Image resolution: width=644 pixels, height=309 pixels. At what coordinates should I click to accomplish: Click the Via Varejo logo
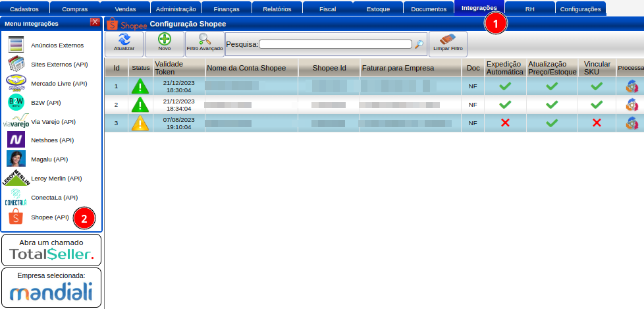(x=16, y=122)
